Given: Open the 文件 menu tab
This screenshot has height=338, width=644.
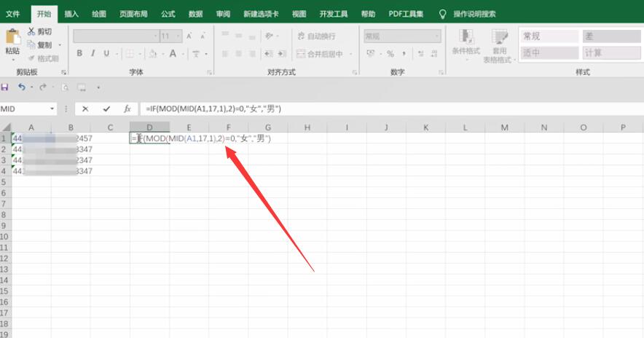Looking at the screenshot, I should 12,14.
